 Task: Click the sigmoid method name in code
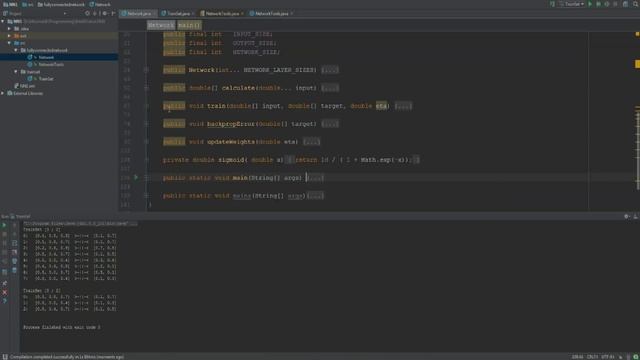tap(231, 160)
